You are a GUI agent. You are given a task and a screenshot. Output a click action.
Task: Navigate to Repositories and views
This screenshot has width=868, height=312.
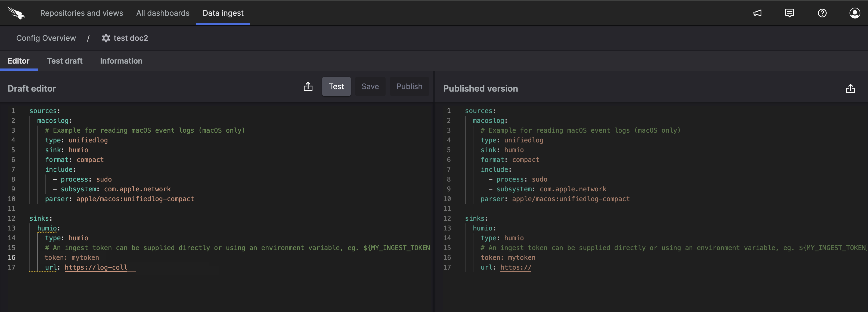[81, 13]
